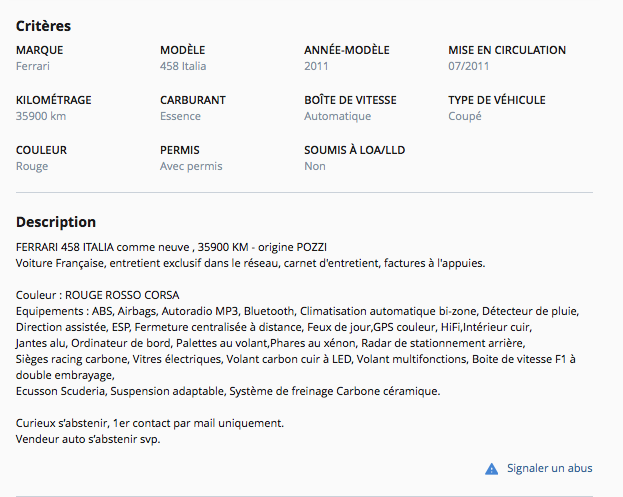Image resolution: width=623 pixels, height=497 pixels.
Task: Click the "TYPE DE VÉHICULE" label
Action: pos(496,100)
